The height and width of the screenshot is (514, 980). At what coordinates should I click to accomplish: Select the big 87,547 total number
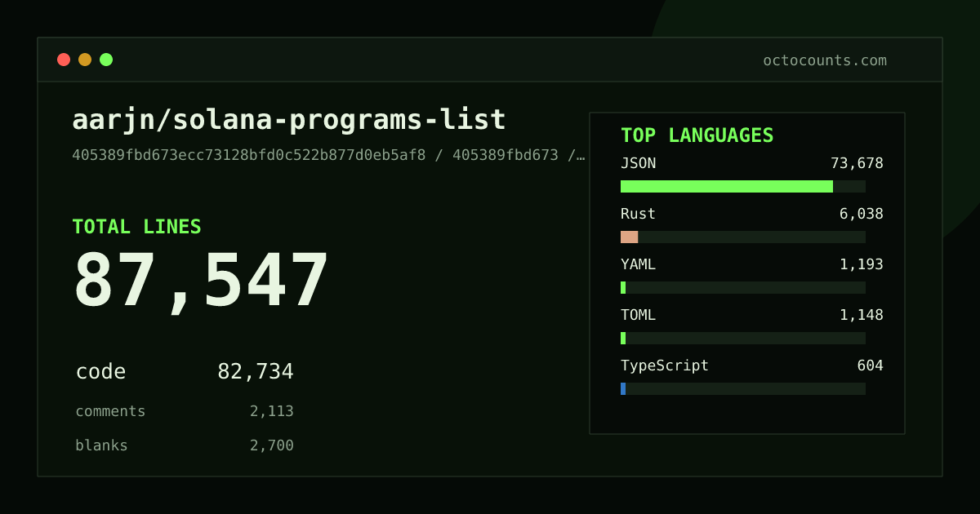pos(201,281)
